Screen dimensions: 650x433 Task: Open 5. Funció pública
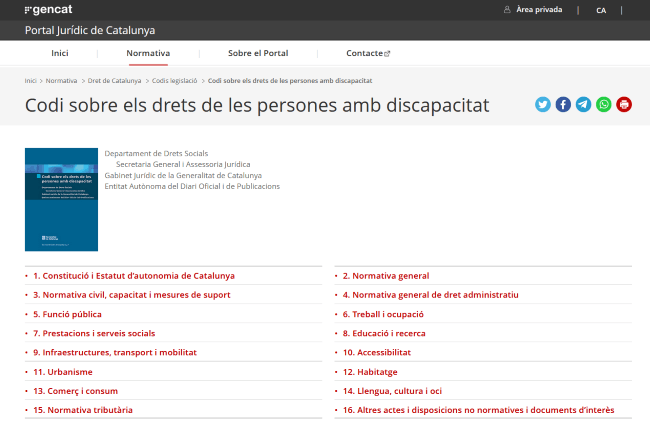[x=68, y=314]
